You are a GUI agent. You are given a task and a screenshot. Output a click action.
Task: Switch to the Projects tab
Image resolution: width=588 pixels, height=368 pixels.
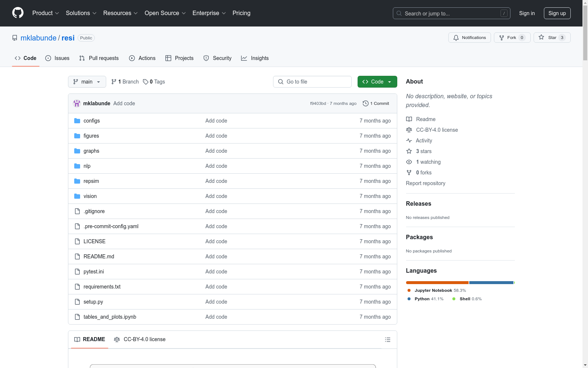coord(179,58)
